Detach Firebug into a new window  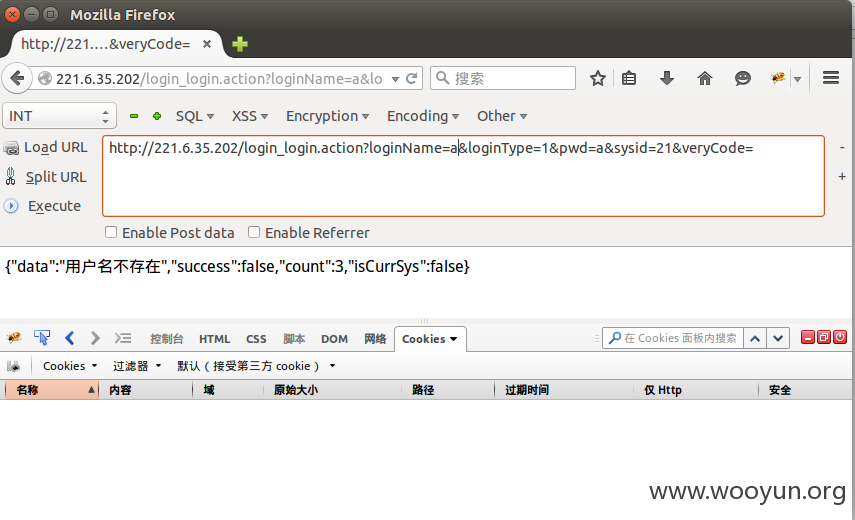point(824,337)
